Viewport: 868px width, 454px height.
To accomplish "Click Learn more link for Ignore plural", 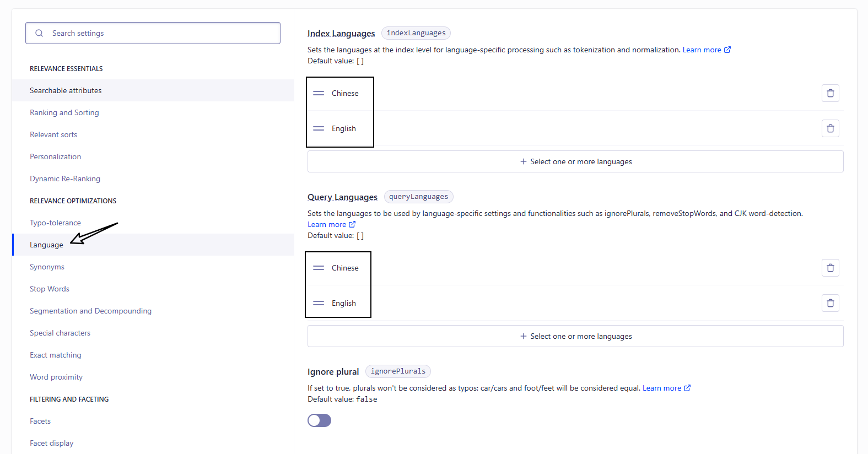I will pos(666,388).
